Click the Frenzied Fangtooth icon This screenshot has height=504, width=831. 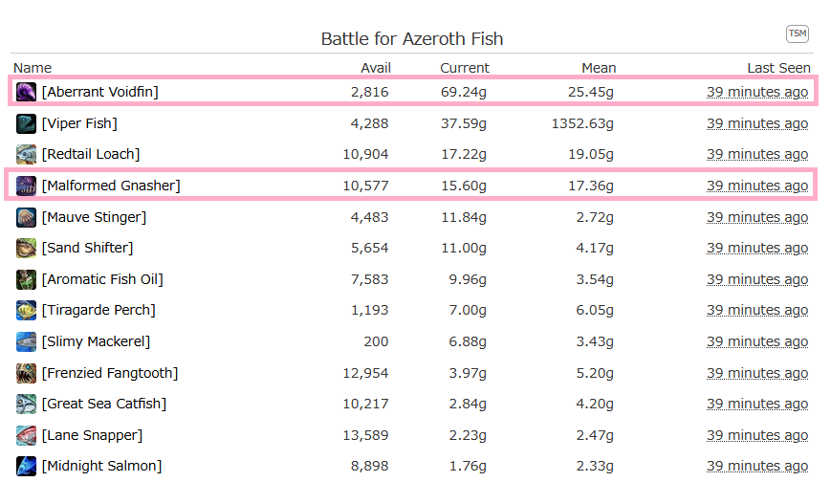(26, 373)
